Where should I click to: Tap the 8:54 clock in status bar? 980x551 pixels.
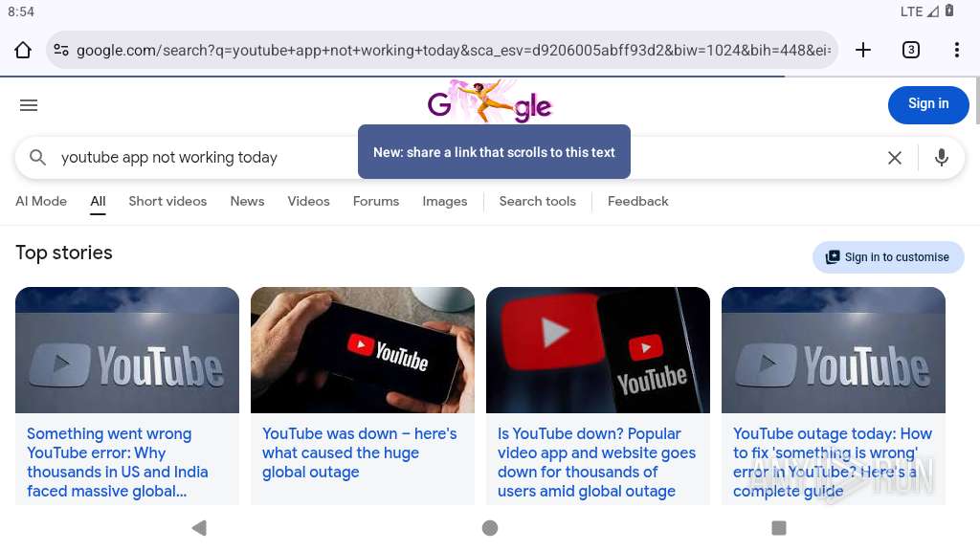pos(21,11)
